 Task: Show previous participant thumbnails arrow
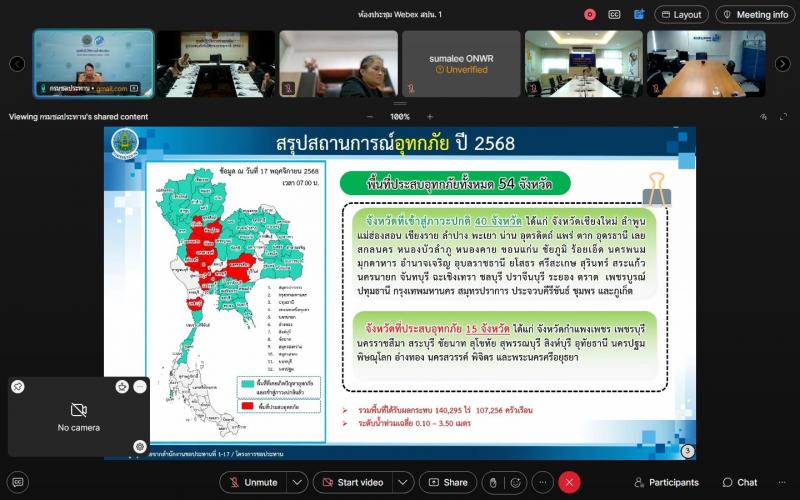click(17, 64)
